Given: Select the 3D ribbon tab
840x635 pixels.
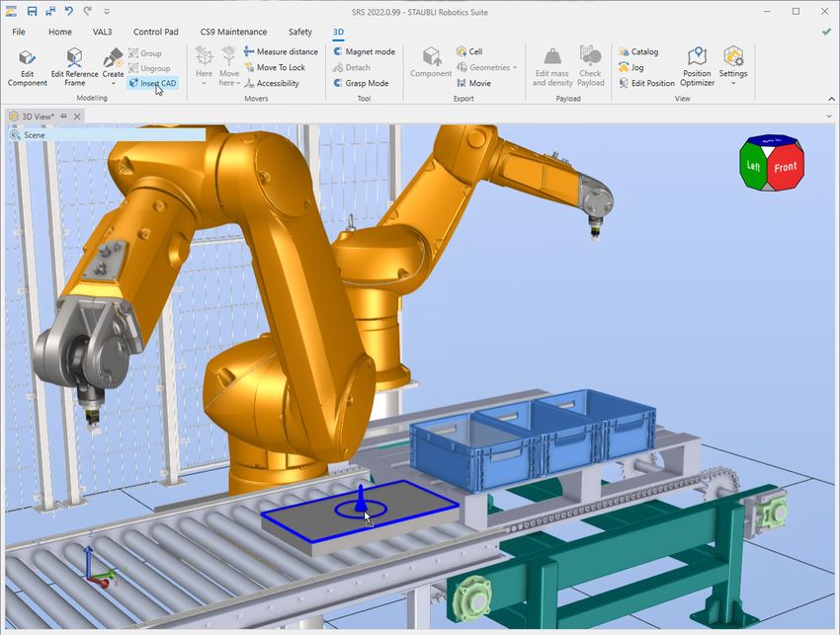Looking at the screenshot, I should pos(338,32).
